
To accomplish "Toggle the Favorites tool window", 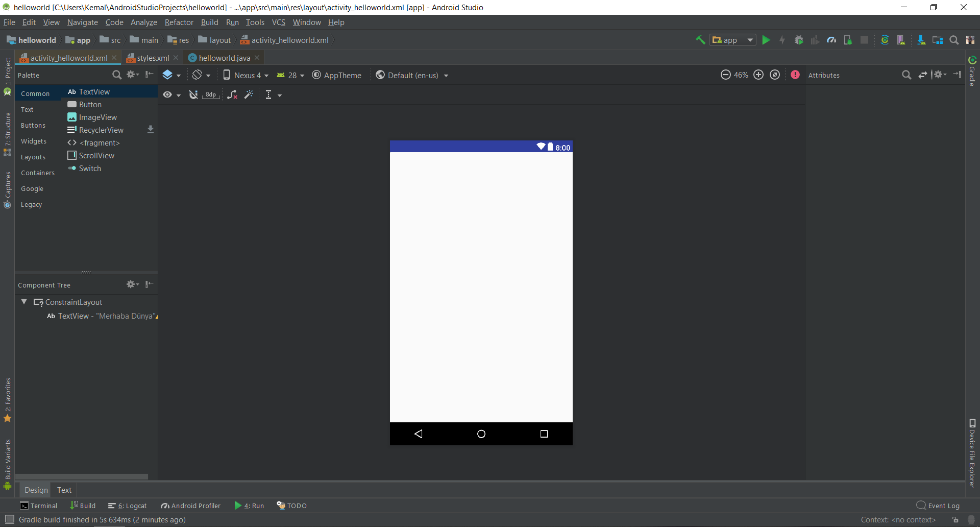I will (8, 400).
